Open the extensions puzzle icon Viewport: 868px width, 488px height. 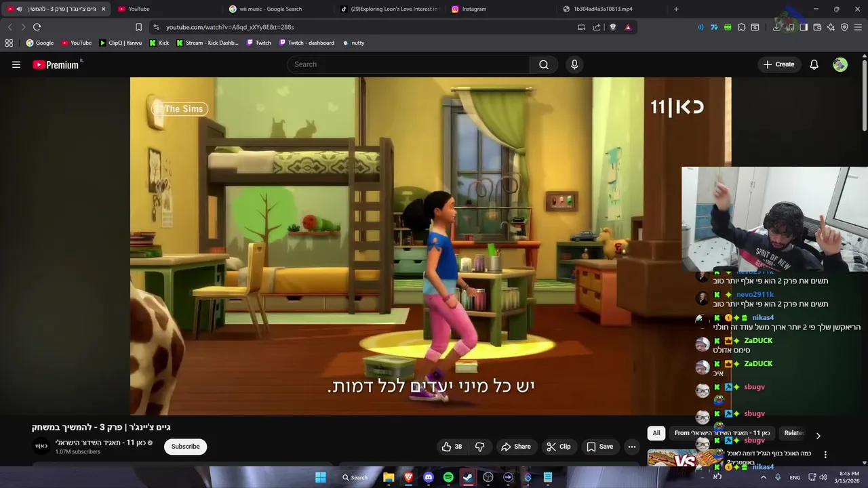[741, 27]
